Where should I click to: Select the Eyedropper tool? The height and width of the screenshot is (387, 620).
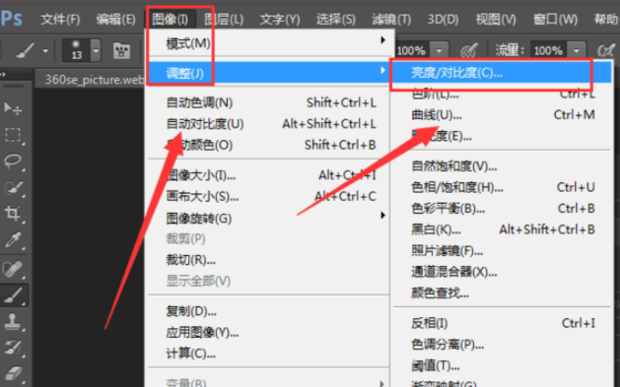point(13,240)
